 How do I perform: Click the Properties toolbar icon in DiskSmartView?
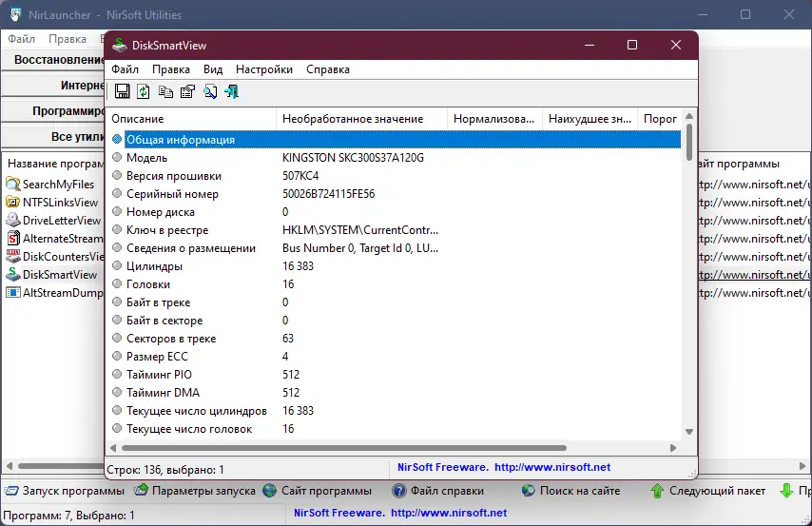pyautogui.click(x=187, y=91)
